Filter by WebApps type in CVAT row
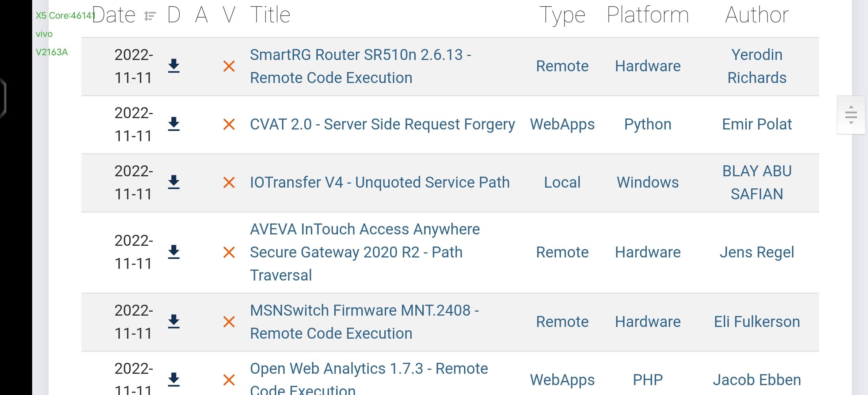Screen dimensions: 868x395 pyautogui.click(x=562, y=124)
